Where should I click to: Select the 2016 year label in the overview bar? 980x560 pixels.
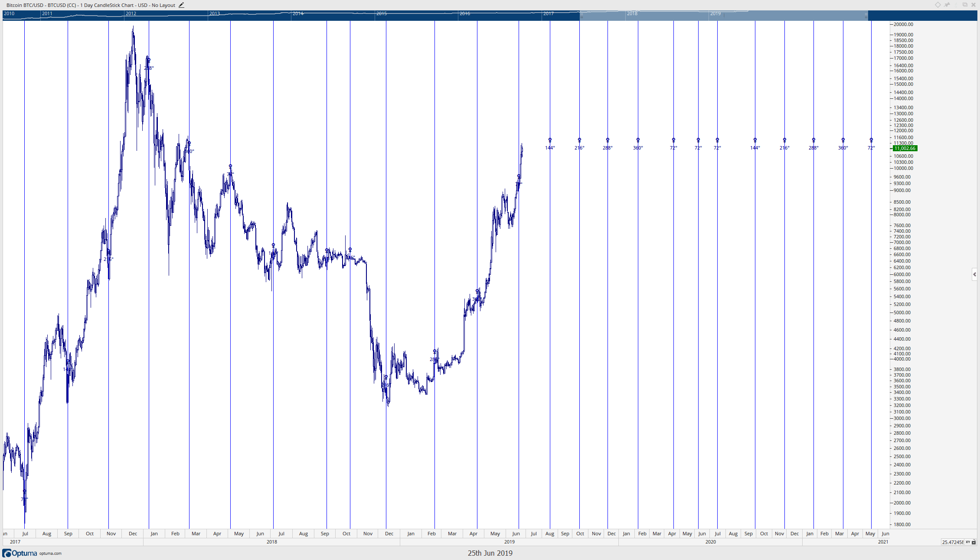point(464,13)
